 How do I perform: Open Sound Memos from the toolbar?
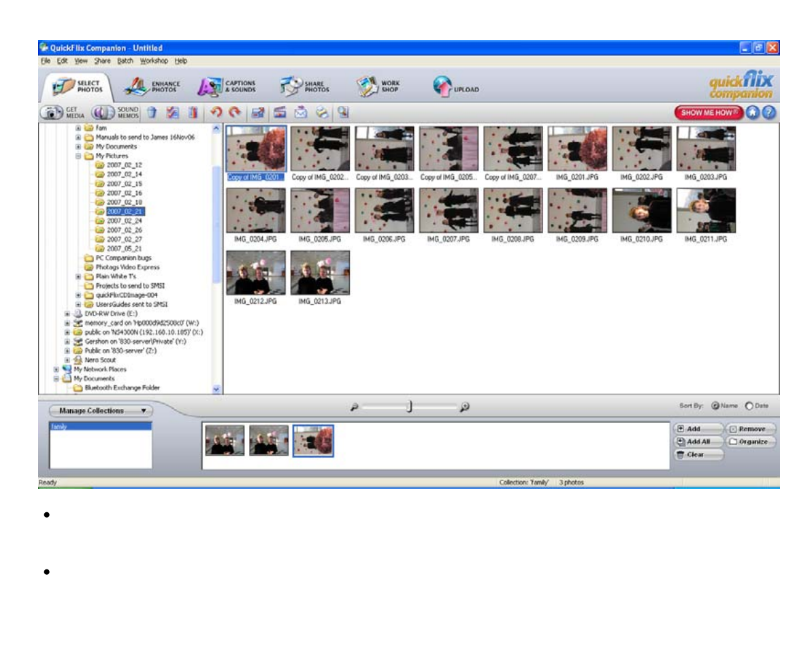tap(116, 112)
